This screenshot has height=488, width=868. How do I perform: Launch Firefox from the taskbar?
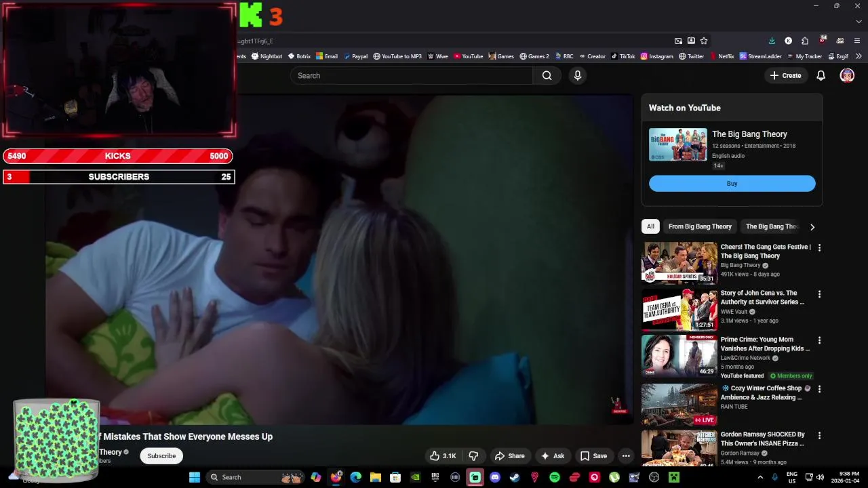336,477
